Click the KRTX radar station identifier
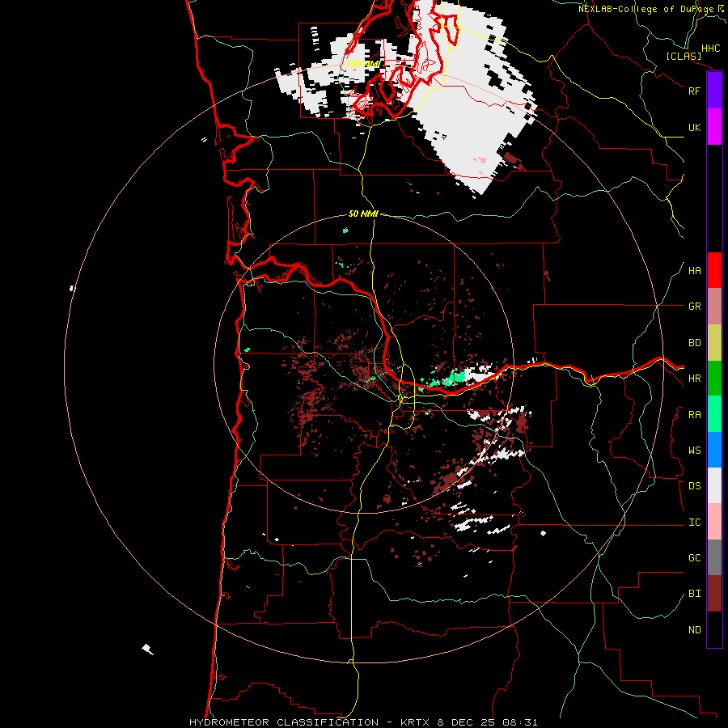The image size is (728, 728). 416,722
